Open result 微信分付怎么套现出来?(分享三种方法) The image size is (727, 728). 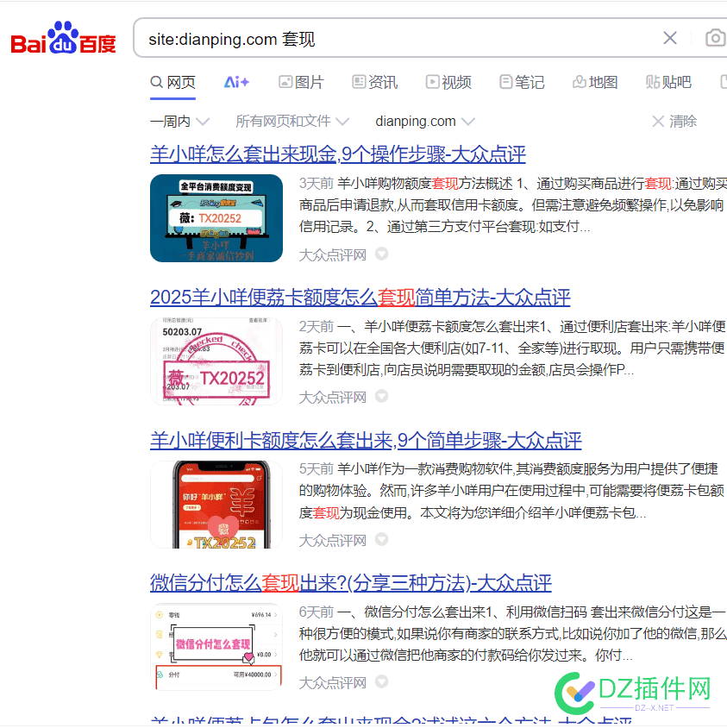click(x=351, y=583)
